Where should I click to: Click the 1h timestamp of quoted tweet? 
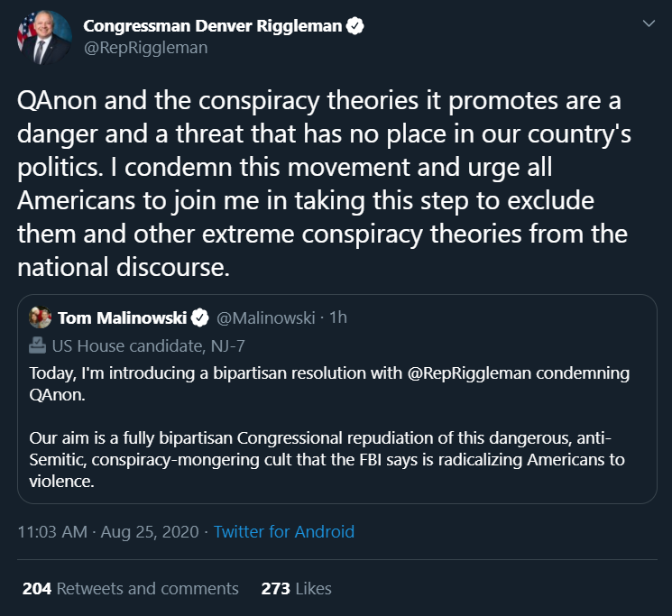coord(338,317)
